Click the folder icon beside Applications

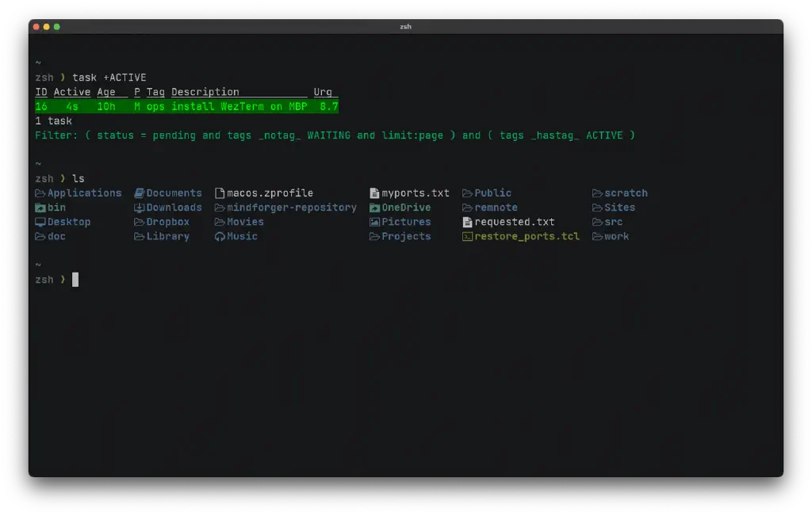pyautogui.click(x=40, y=193)
